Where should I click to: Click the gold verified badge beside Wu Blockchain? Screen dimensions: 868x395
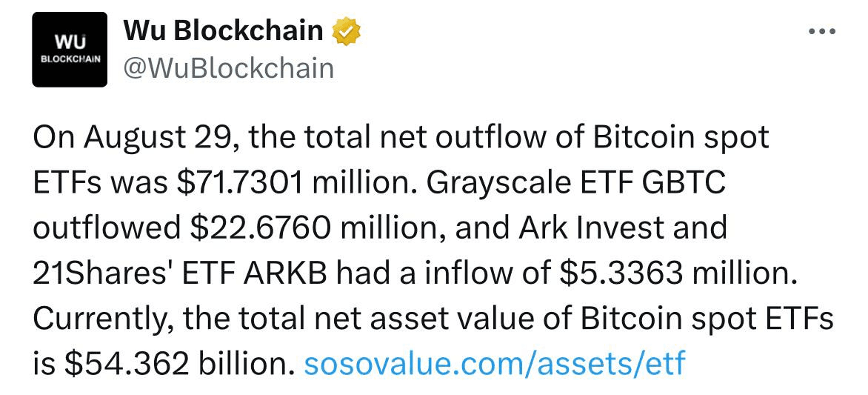coord(346,31)
